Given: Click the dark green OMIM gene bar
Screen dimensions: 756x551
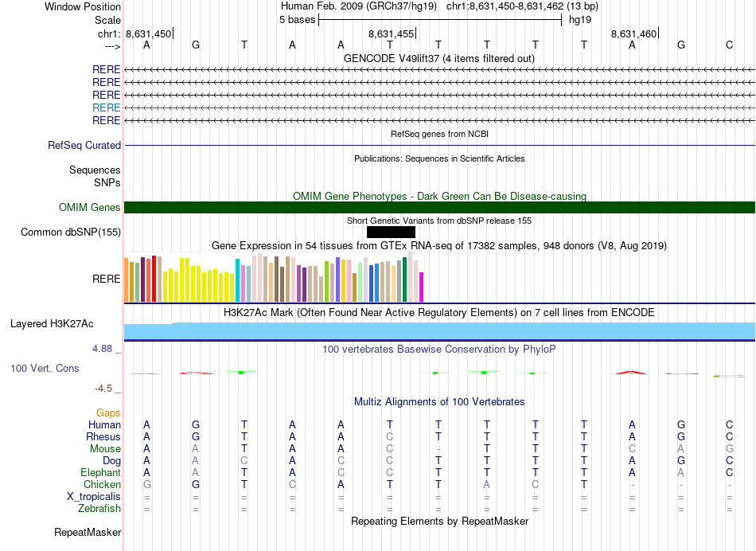Looking at the screenshot, I should pos(440,208).
